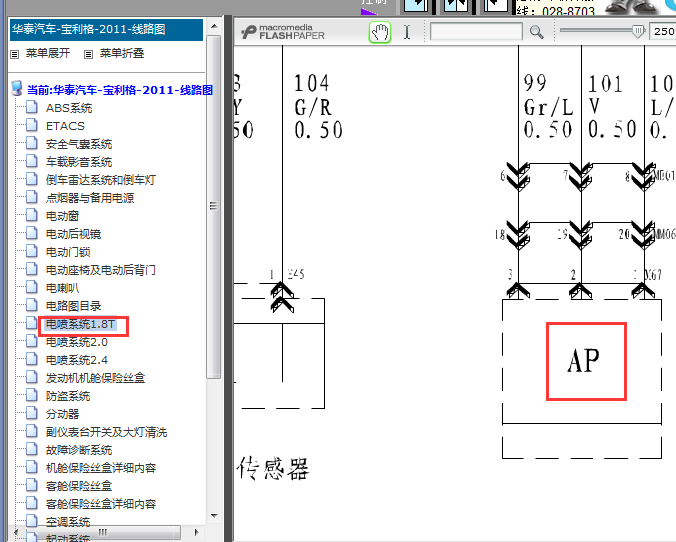Select 电动门锁 item
676x542 pixels.
click(x=68, y=252)
